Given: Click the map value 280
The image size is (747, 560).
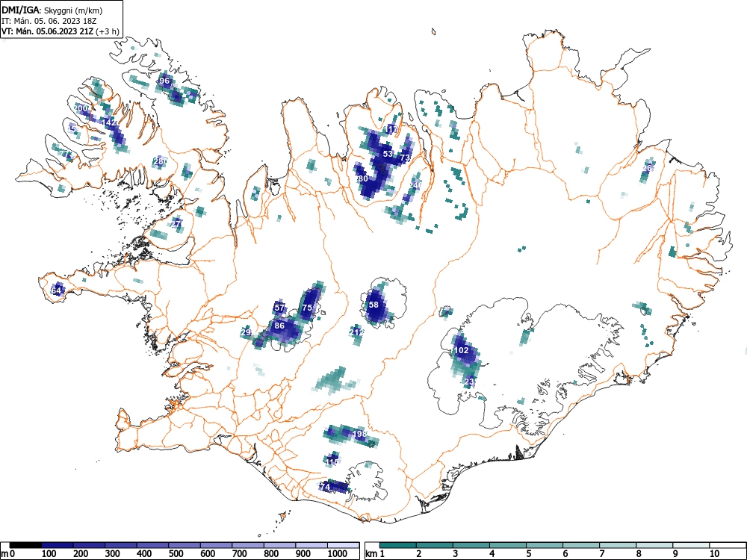Looking at the screenshot, I should pos(161,161).
